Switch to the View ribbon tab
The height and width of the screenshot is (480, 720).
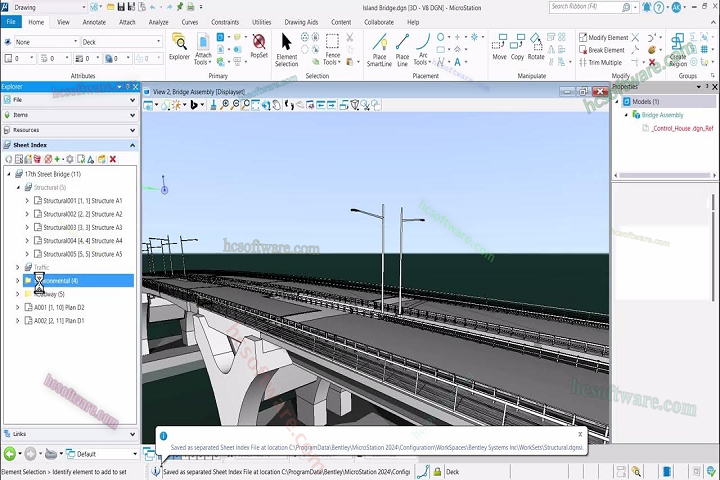click(63, 22)
